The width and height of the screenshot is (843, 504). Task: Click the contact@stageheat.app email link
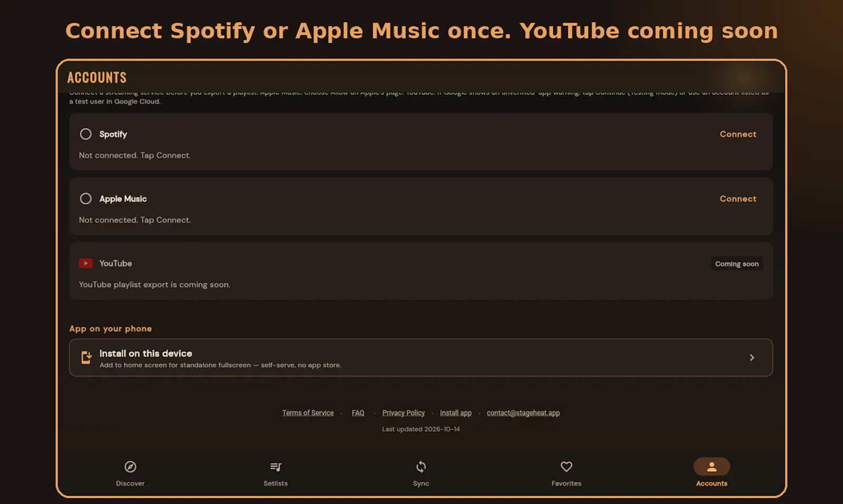(x=523, y=413)
